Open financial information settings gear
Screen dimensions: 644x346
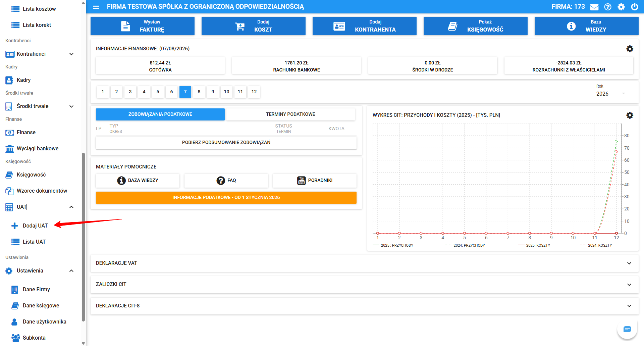tap(630, 49)
